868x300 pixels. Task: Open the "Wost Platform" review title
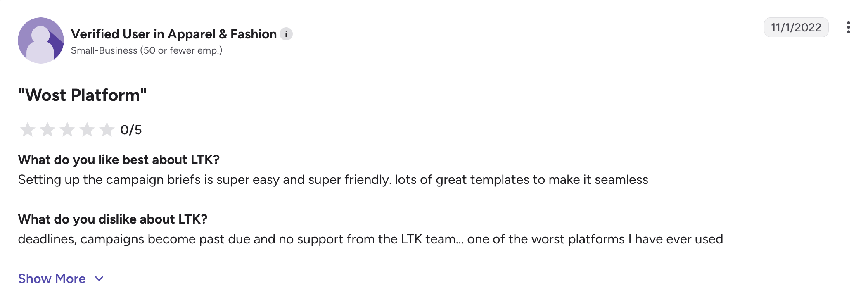83,95
